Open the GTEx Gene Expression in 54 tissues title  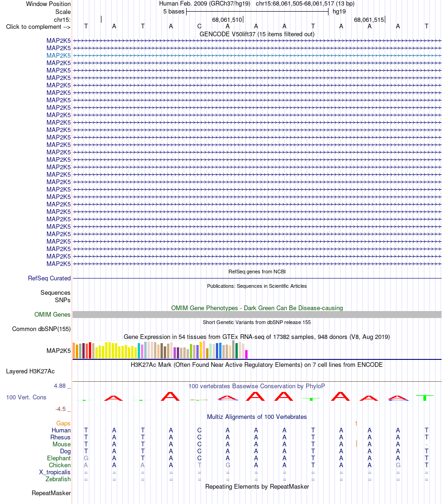click(x=257, y=337)
